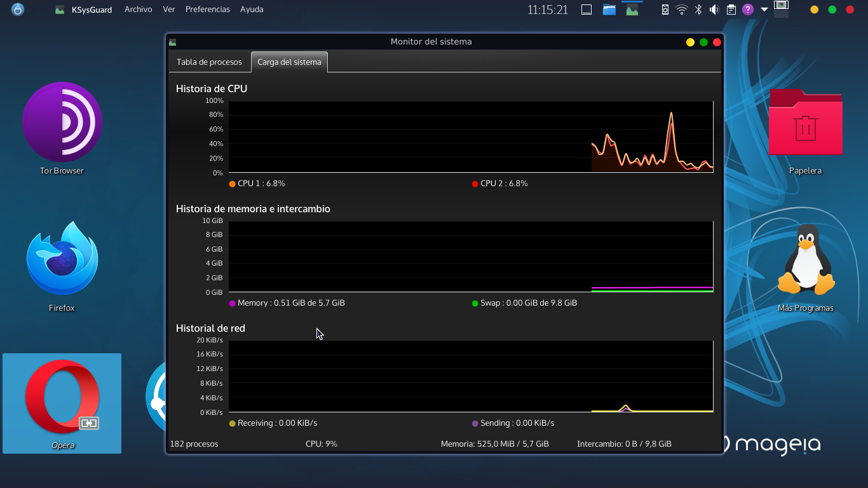Click the "CPU 2 : 6.8%" legend label

(x=504, y=184)
